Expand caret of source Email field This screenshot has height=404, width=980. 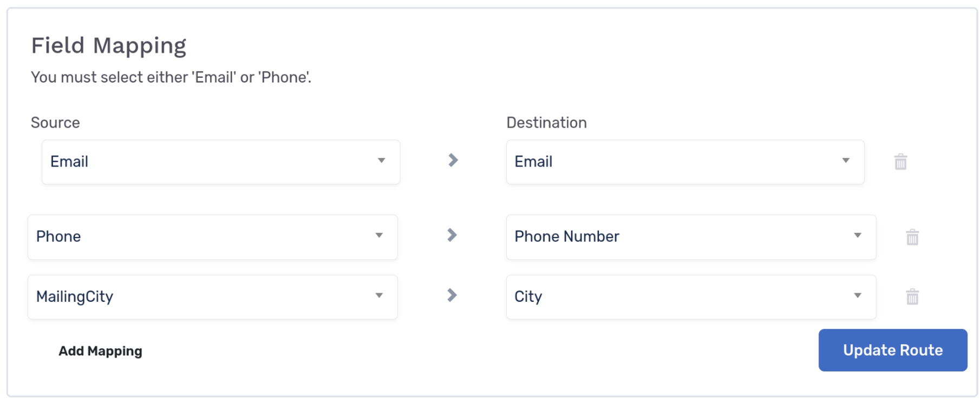click(381, 161)
